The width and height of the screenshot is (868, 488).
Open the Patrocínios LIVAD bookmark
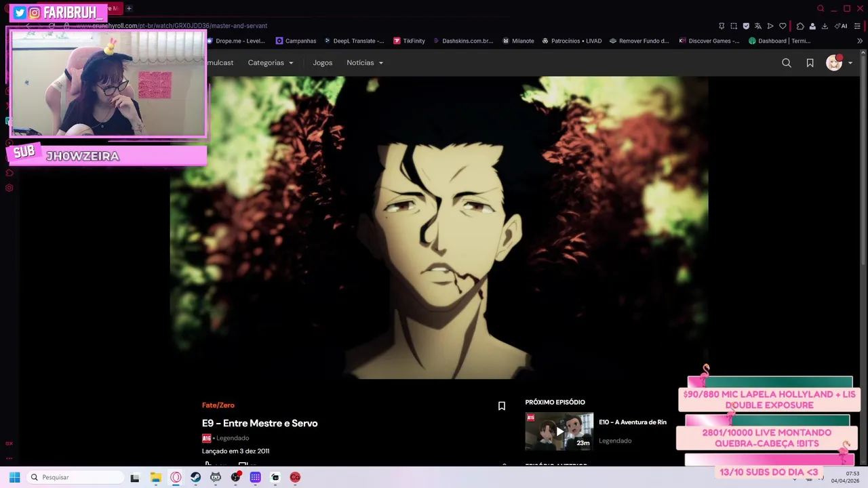pos(572,41)
